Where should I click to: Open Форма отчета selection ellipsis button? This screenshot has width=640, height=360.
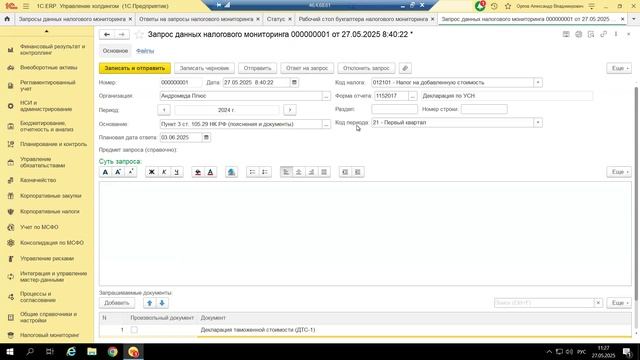[x=412, y=96]
